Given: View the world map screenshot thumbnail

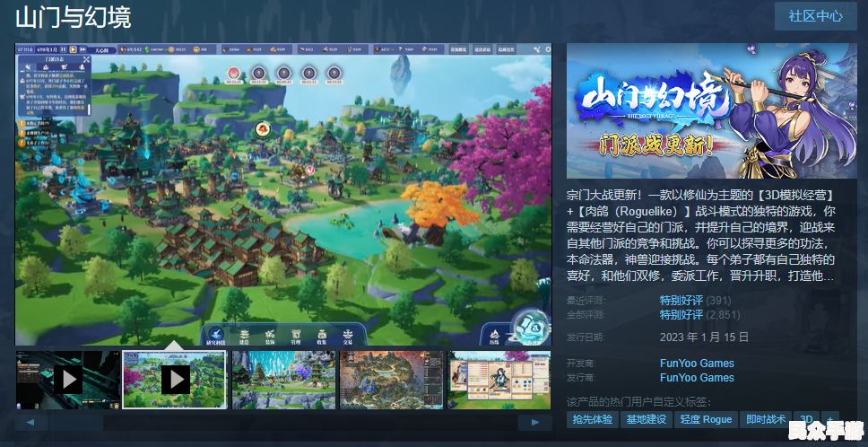Looking at the screenshot, I should point(391,380).
